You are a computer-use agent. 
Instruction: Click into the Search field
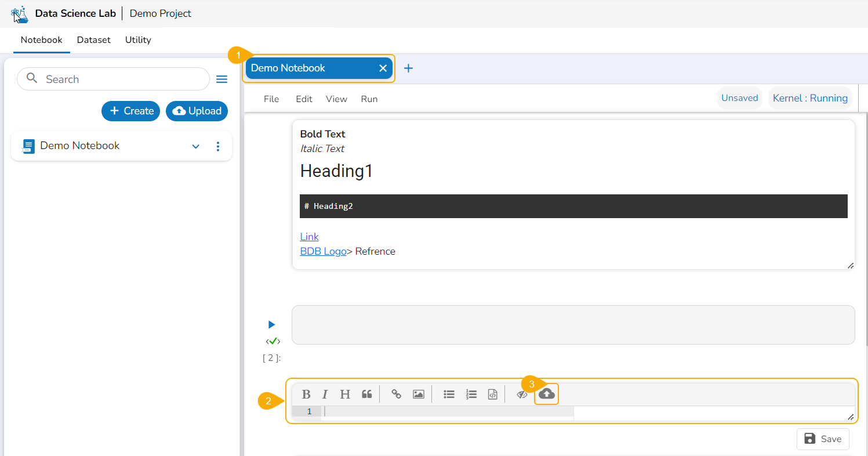coord(113,79)
